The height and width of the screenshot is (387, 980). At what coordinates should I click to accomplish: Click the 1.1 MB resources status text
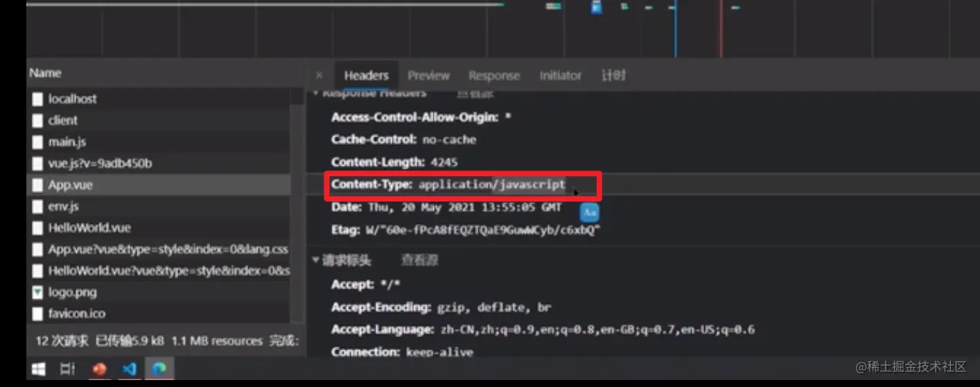click(217, 341)
